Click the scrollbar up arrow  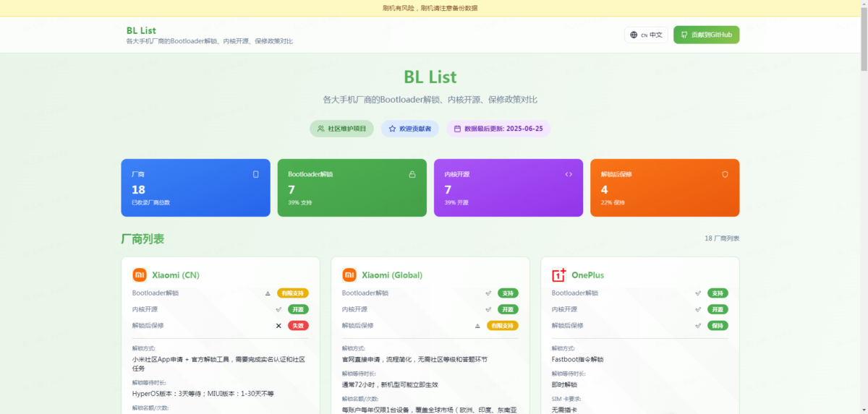864,4
